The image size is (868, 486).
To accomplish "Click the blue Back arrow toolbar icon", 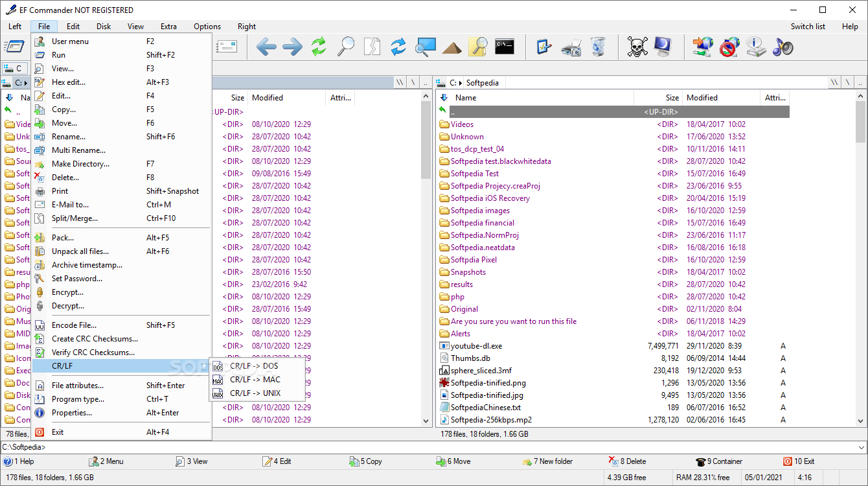I will coord(266,47).
